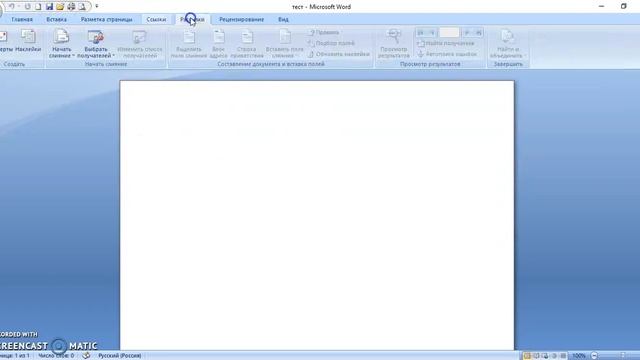Expand the Quick Access toolbar customize arrow
Viewport: 640px width, 360px height.
[x=97, y=7]
